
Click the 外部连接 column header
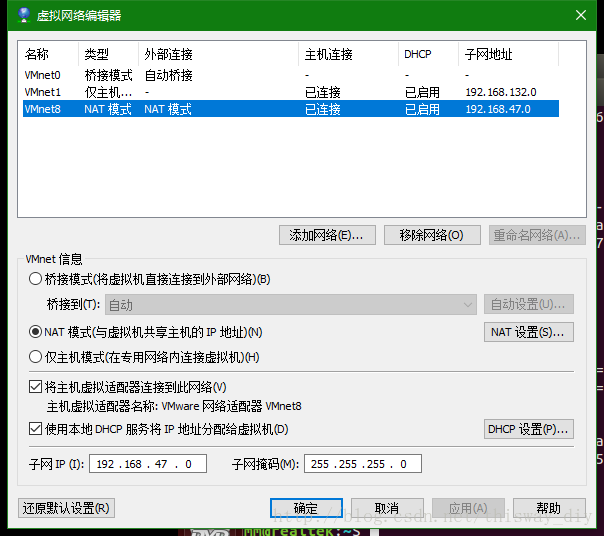point(218,54)
